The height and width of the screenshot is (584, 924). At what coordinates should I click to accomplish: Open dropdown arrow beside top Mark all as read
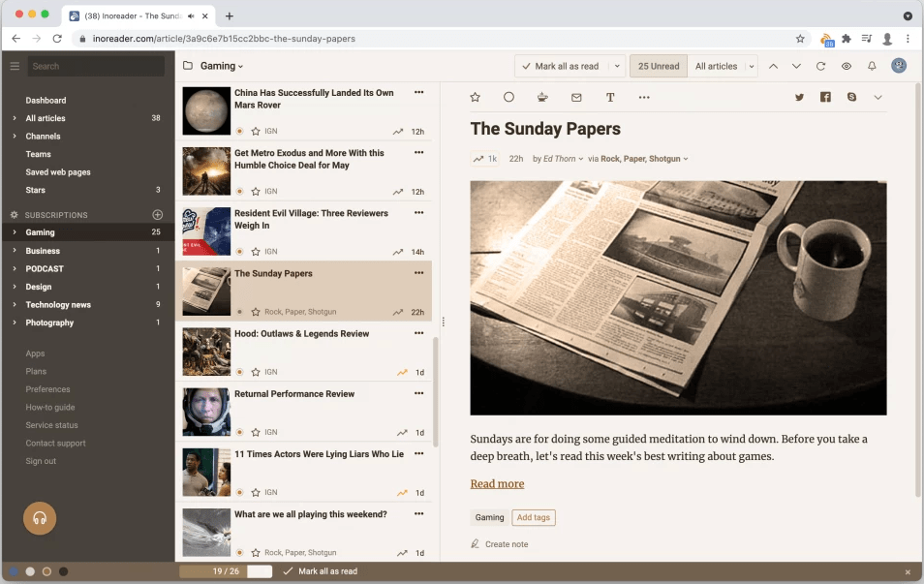[x=617, y=66]
